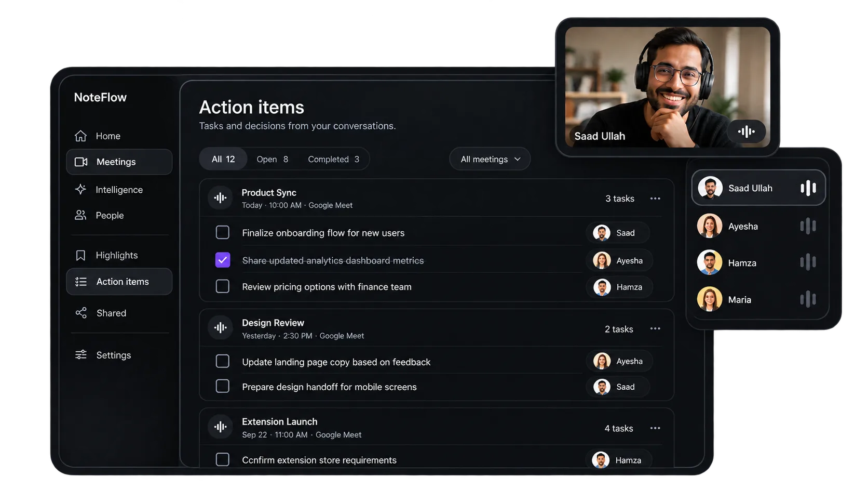This screenshot has width=868, height=489.
Task: Click Saad Ullah's video thumbnail
Action: (668, 87)
